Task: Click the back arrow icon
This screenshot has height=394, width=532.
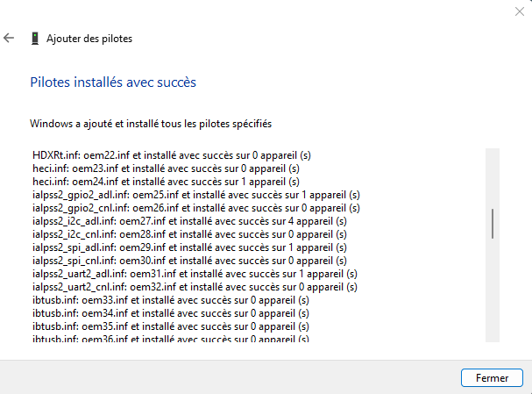Action: click(10, 39)
